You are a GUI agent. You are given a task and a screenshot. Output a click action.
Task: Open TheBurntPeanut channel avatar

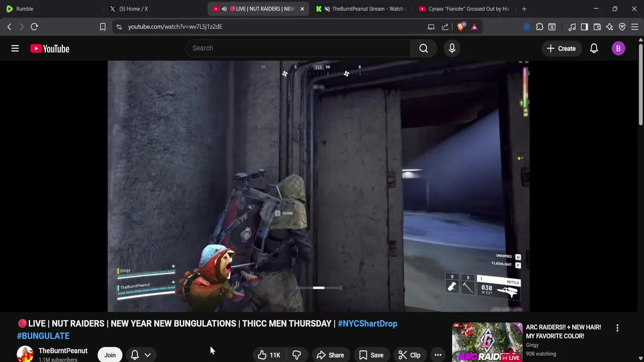(x=25, y=354)
